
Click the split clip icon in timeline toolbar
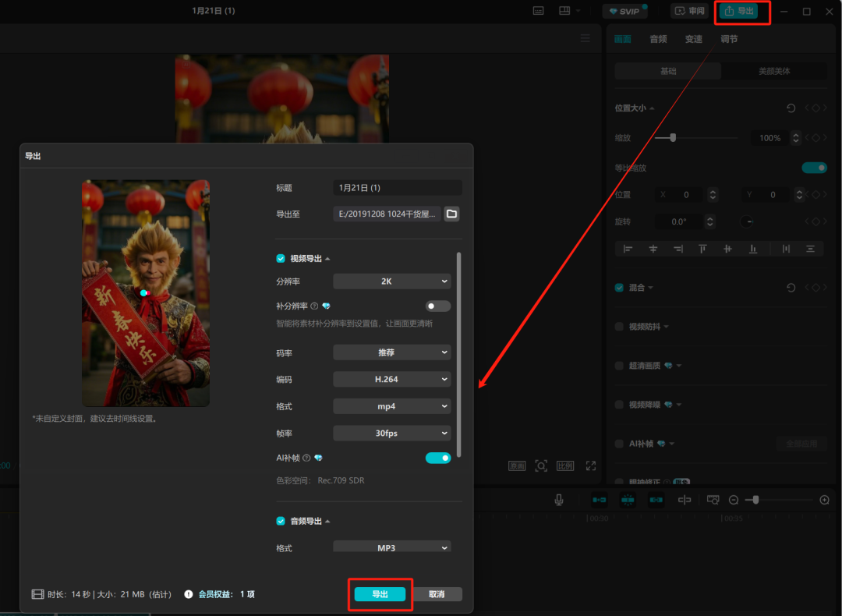[685, 499]
